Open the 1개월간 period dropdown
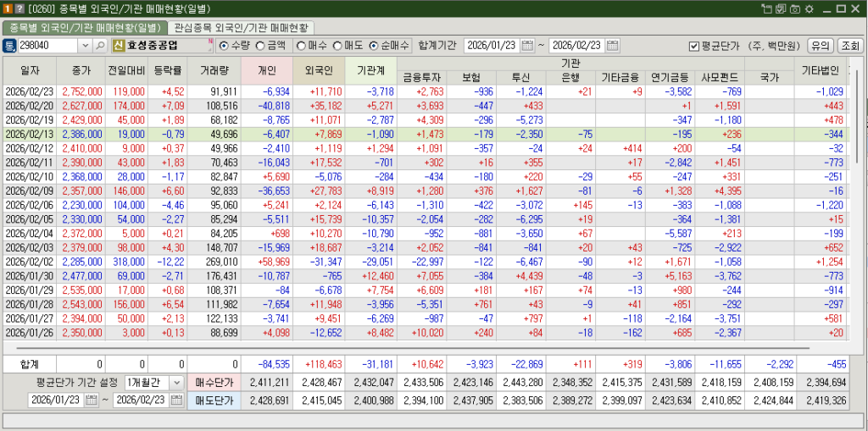The image size is (868, 431). 175,383
